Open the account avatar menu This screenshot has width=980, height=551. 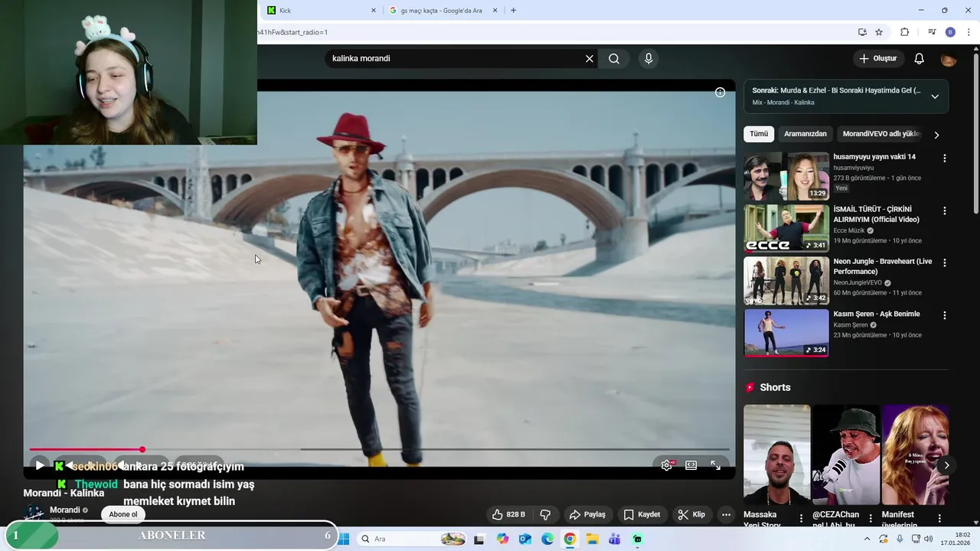949,59
